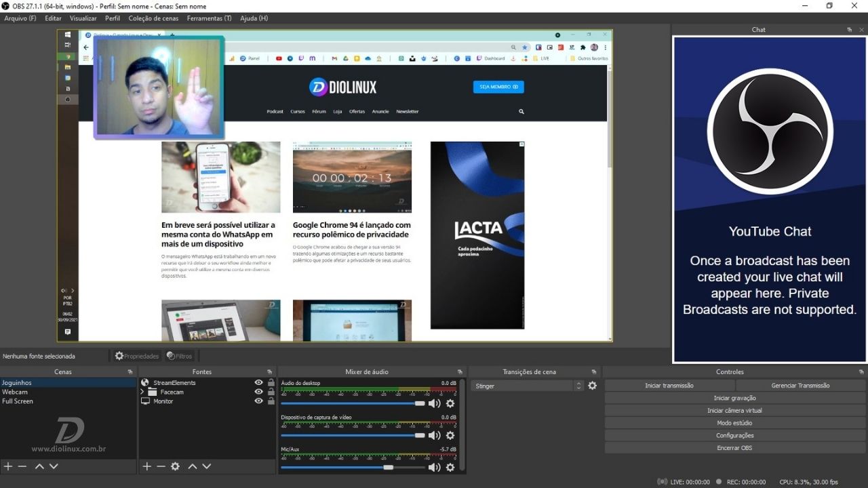Screen dimensions: 868x488
Task: Open settings gear for Áudio do desktop
Action: pos(450,403)
